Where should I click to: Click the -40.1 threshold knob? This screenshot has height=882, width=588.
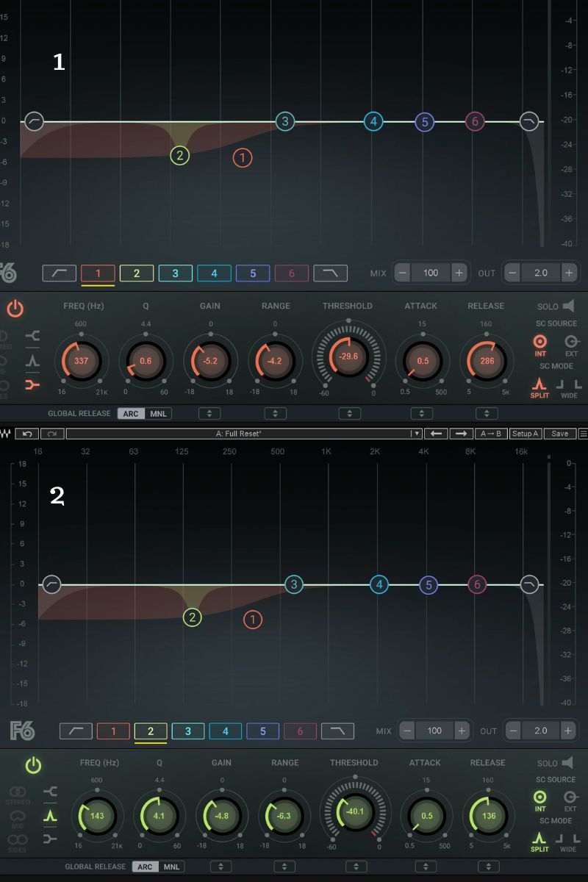354,811
